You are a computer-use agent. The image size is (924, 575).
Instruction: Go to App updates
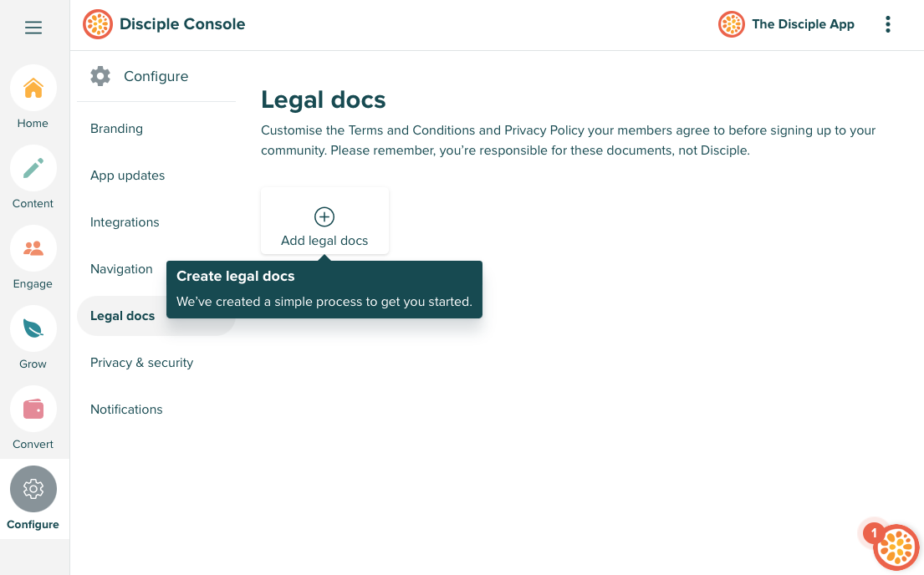(x=127, y=176)
